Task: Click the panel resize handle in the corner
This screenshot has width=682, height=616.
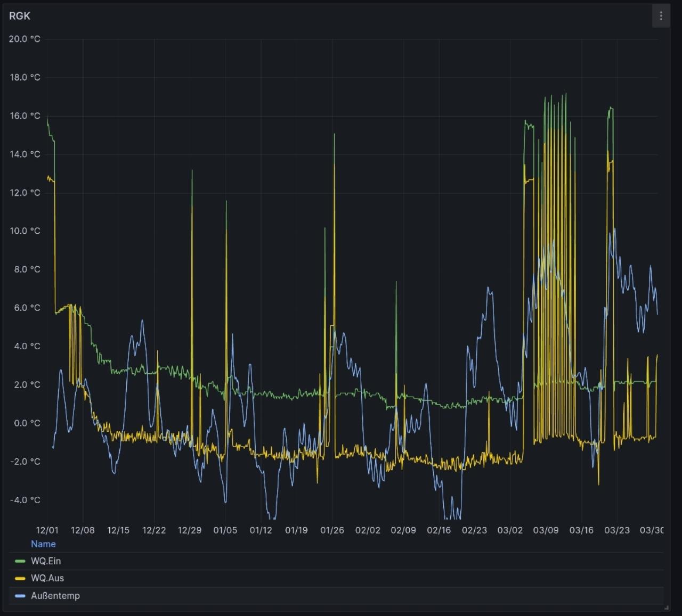Action: point(666,607)
